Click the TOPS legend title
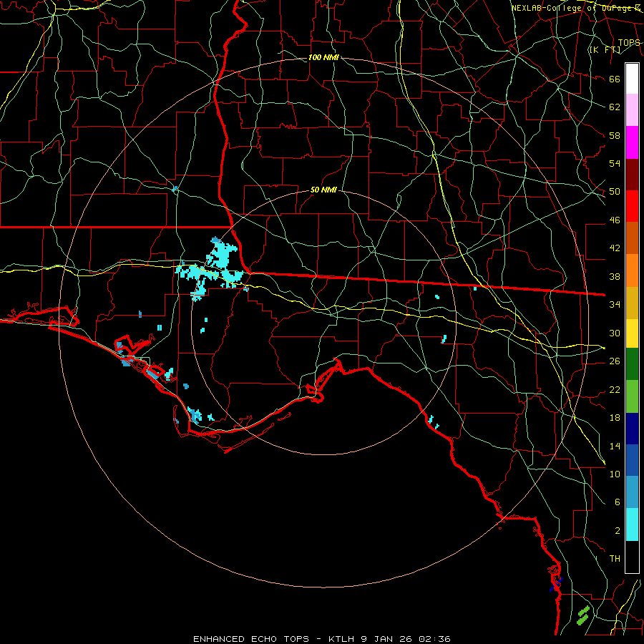The height and width of the screenshot is (644, 644). [629, 43]
